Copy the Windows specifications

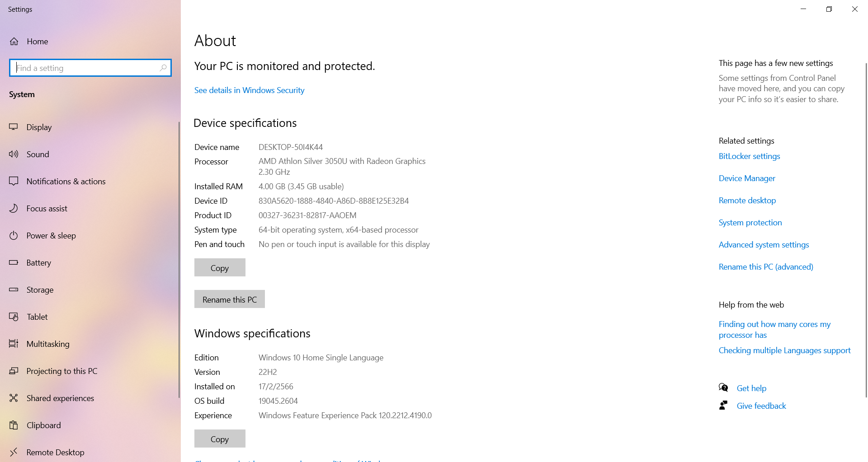pyautogui.click(x=220, y=439)
